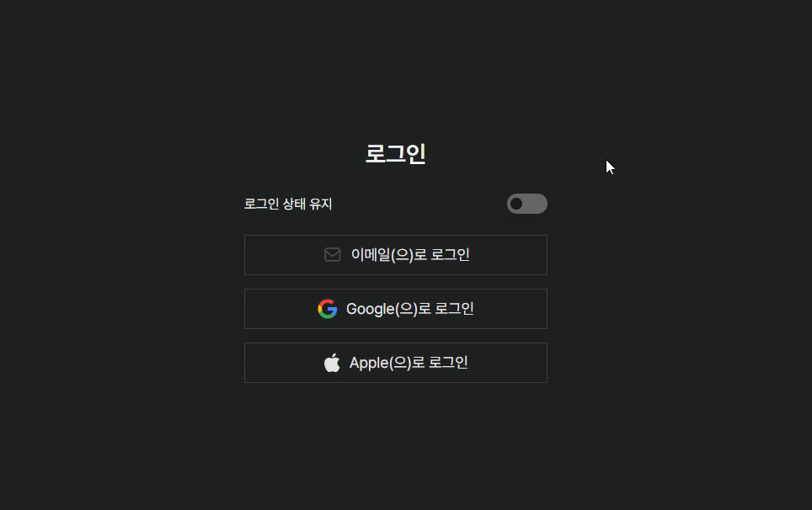
Task: Sign in using the email option
Action: [396, 255]
